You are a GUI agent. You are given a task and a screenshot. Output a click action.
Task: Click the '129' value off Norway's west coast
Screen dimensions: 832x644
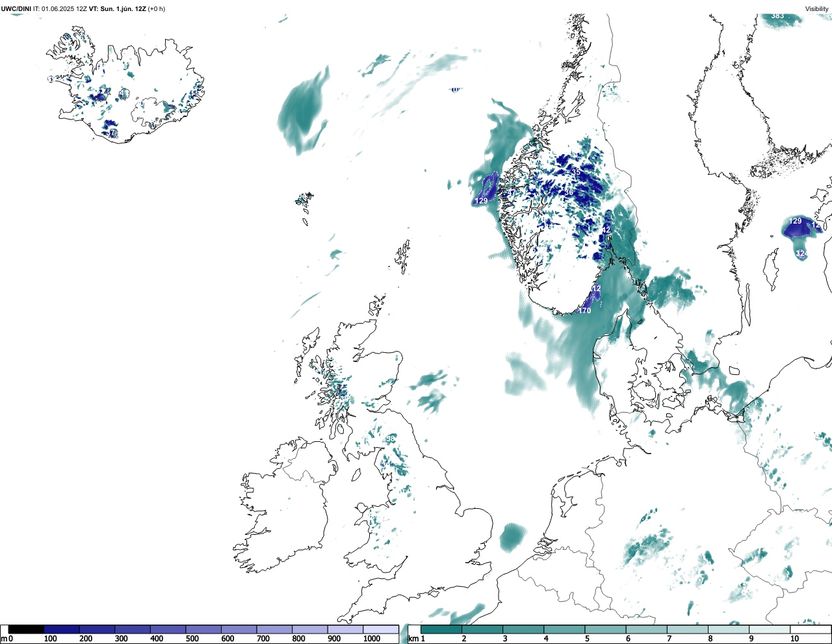[481, 201]
